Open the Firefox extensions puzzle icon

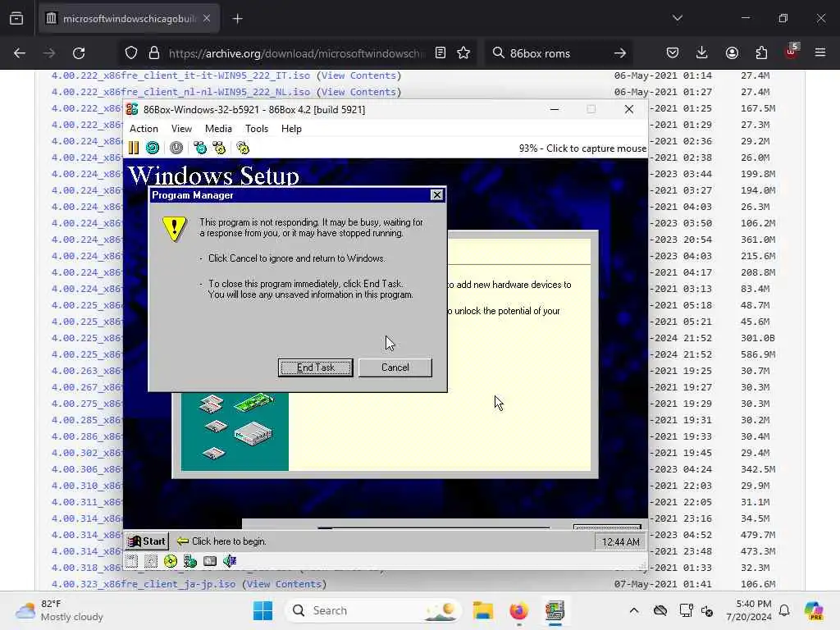click(x=761, y=53)
